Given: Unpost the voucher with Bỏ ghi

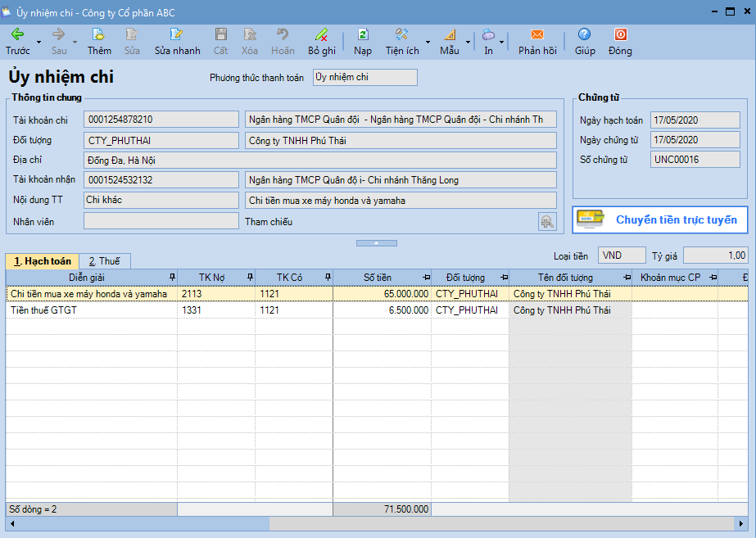Looking at the screenshot, I should point(322,41).
